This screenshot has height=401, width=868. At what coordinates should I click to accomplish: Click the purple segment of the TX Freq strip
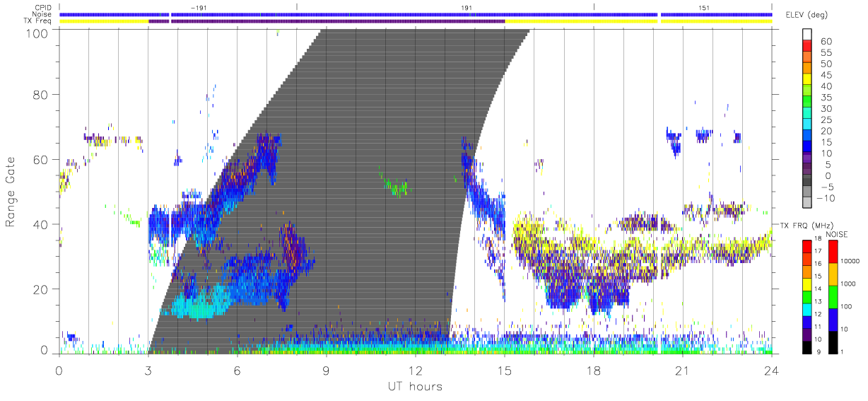327,21
